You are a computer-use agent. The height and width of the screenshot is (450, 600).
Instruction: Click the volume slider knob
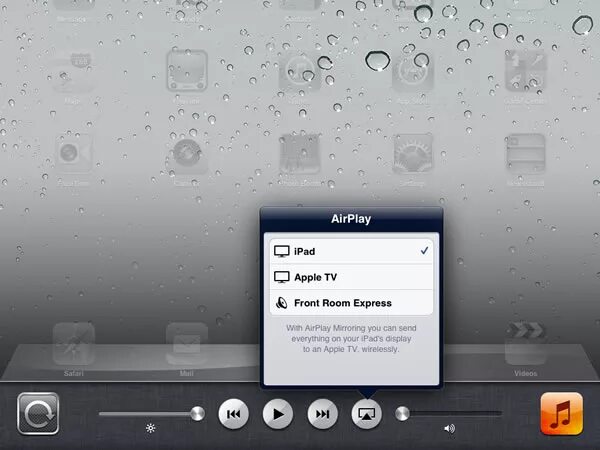[402, 414]
